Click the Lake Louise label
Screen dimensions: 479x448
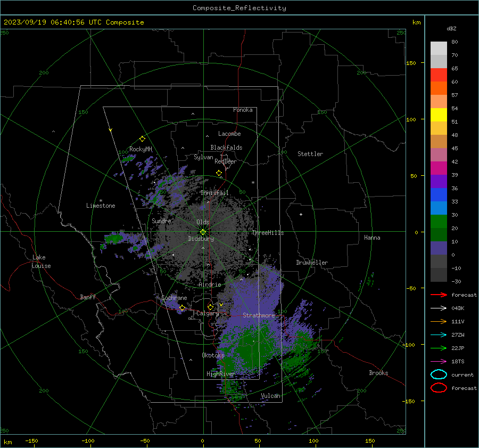[x=41, y=262]
